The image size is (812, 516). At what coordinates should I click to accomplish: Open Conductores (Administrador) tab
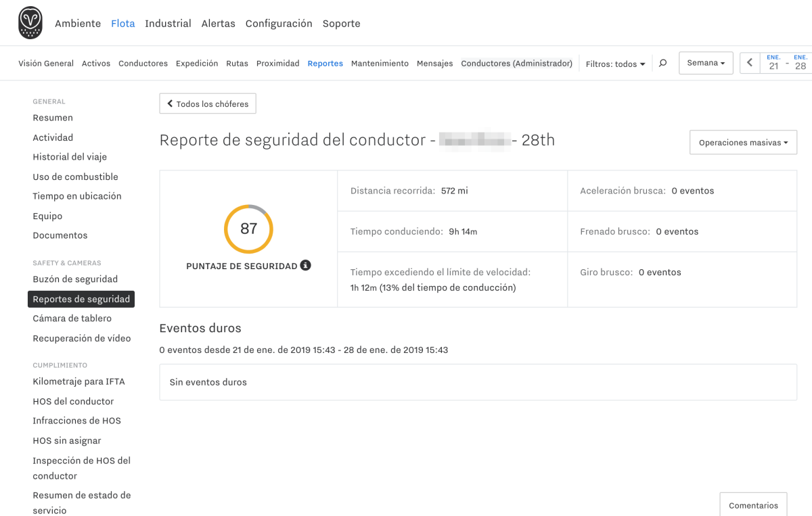tap(516, 64)
